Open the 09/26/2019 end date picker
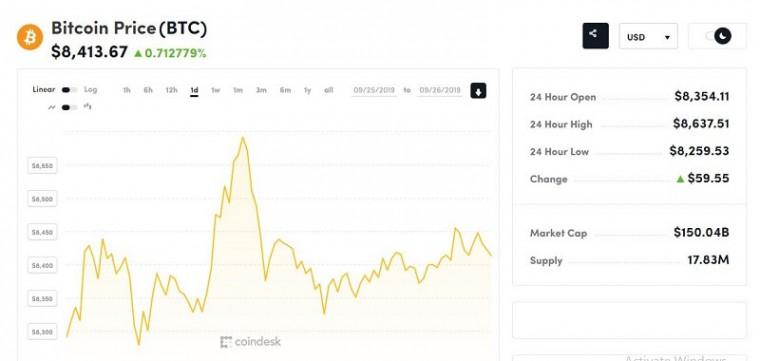Screen dimensions: 760x361 [440, 90]
